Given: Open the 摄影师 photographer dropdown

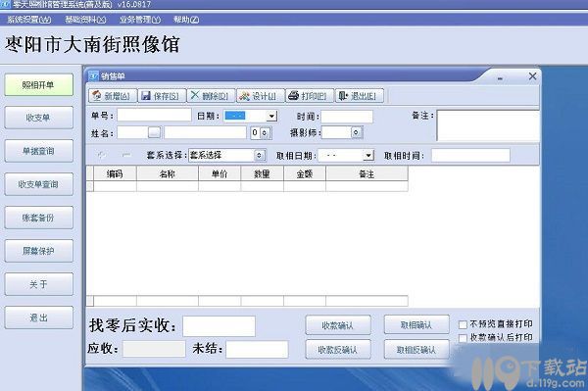Looking at the screenshot, I should click(357, 132).
